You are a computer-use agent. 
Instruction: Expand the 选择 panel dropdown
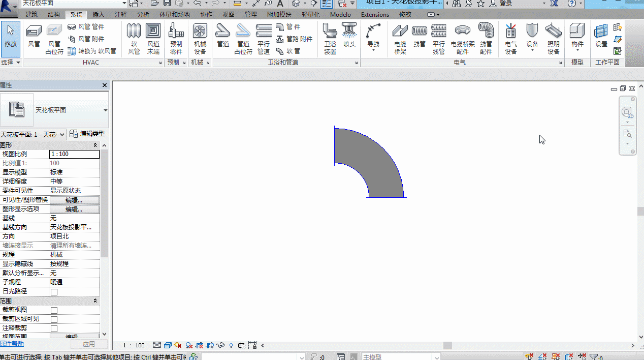pyautogui.click(x=11, y=62)
